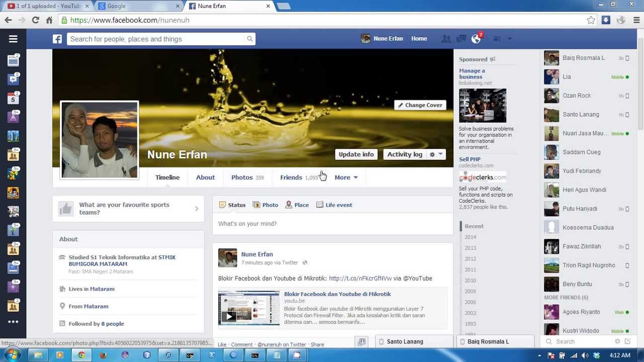This screenshot has height=362, width=644.
Task: Open the Events calendar icon in sidebar
Action: 13,99
